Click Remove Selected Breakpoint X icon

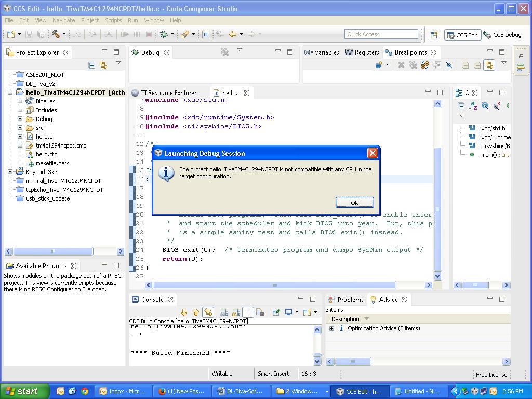(401, 65)
